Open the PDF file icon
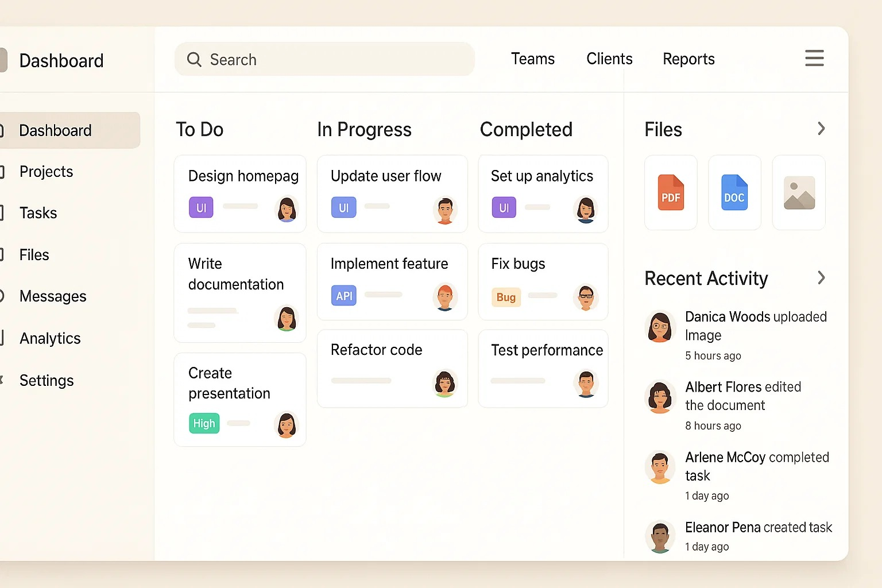 pyautogui.click(x=670, y=193)
